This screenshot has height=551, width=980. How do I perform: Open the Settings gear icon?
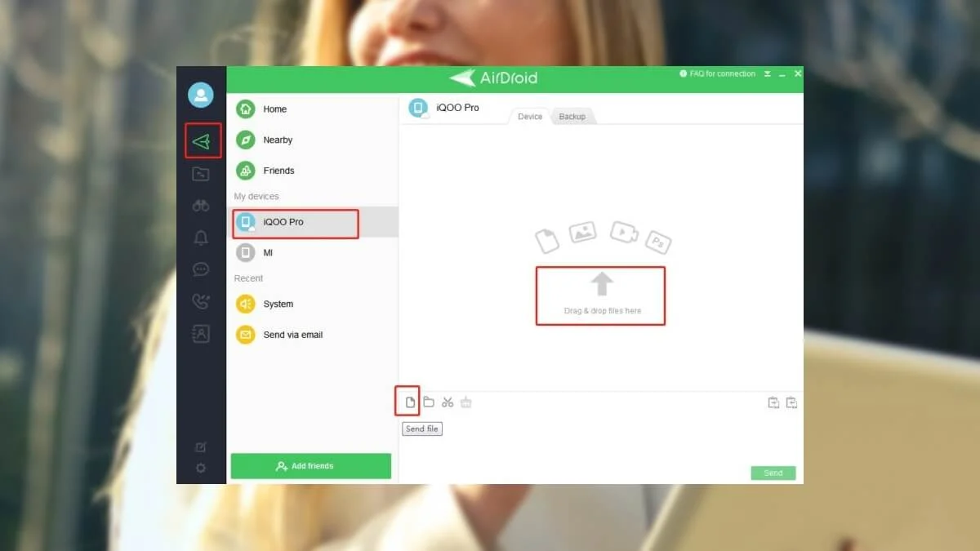[x=201, y=468]
